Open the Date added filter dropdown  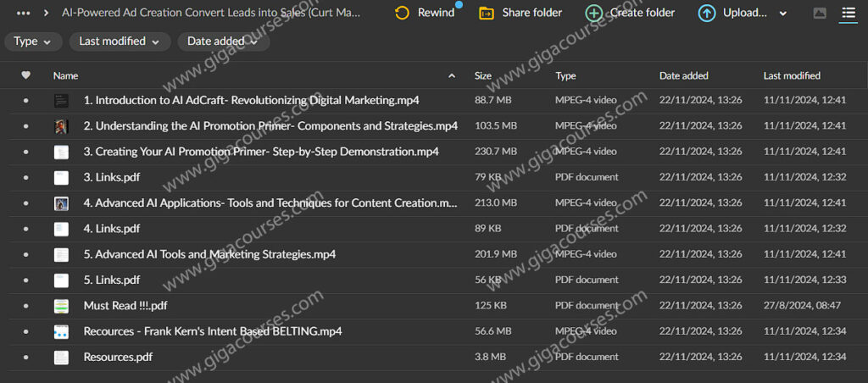[x=224, y=42]
